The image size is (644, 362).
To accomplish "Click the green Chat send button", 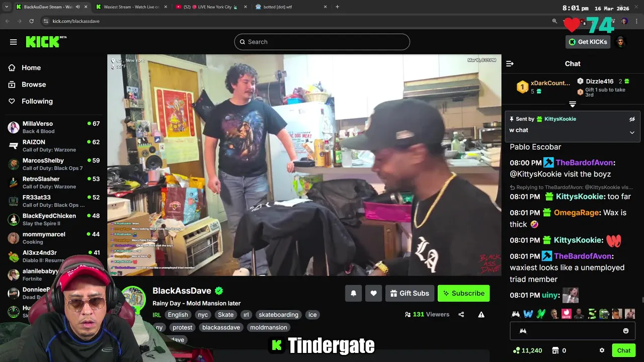I will (x=624, y=350).
